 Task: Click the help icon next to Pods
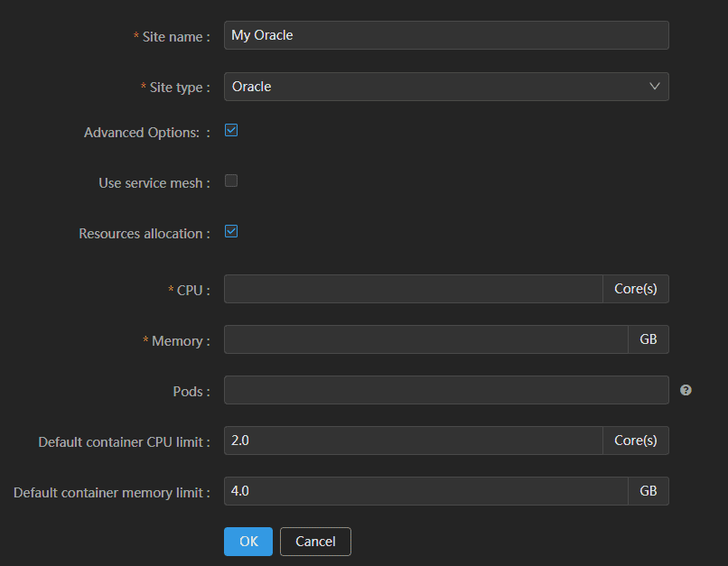[x=686, y=390]
